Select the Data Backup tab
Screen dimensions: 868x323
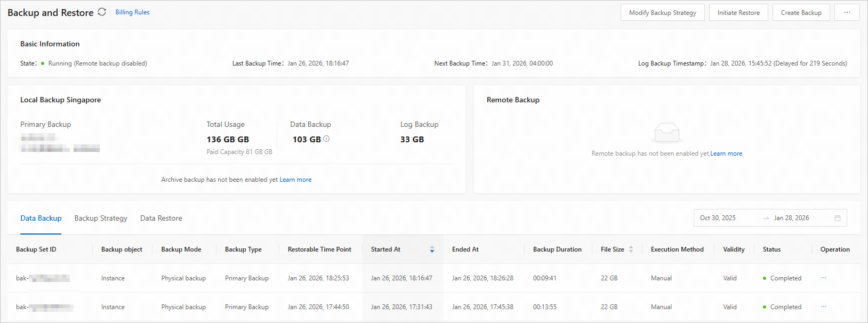[x=41, y=218]
